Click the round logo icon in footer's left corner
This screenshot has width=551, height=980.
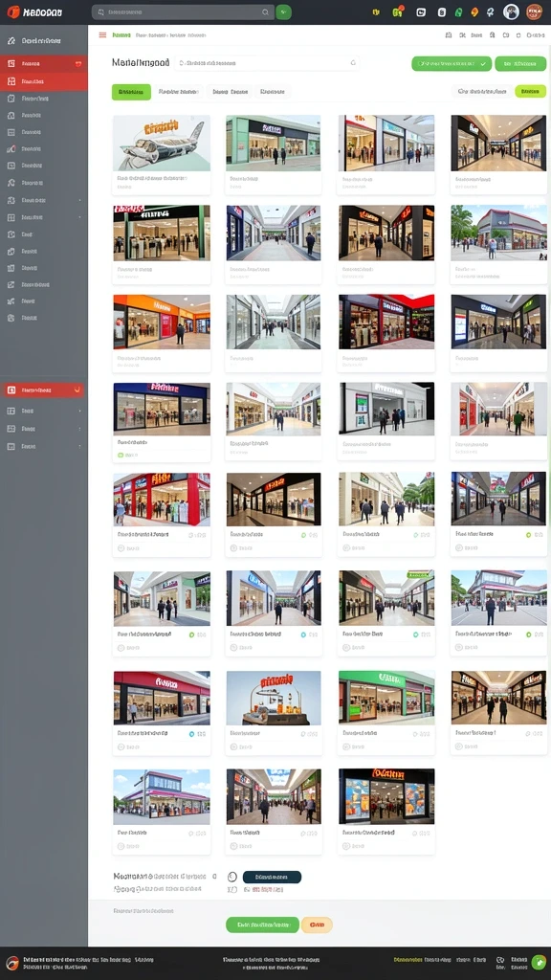(x=12, y=963)
